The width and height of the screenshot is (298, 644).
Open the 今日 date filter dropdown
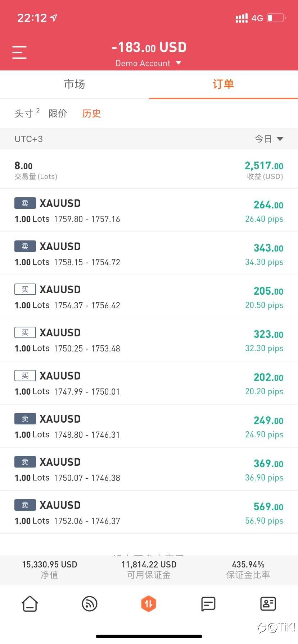click(x=269, y=139)
